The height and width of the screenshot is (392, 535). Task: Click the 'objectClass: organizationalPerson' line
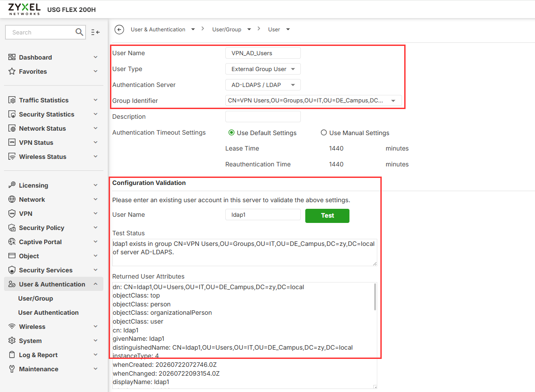162,313
